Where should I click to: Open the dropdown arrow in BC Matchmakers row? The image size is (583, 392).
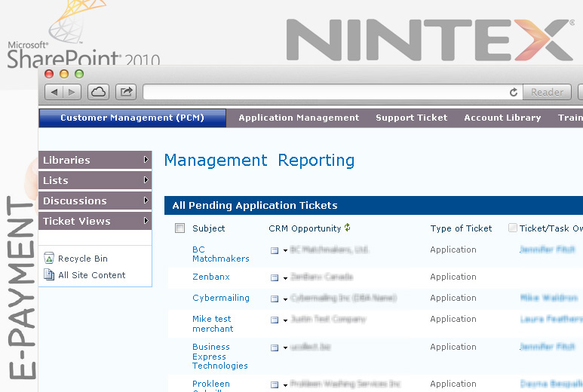[x=285, y=251]
